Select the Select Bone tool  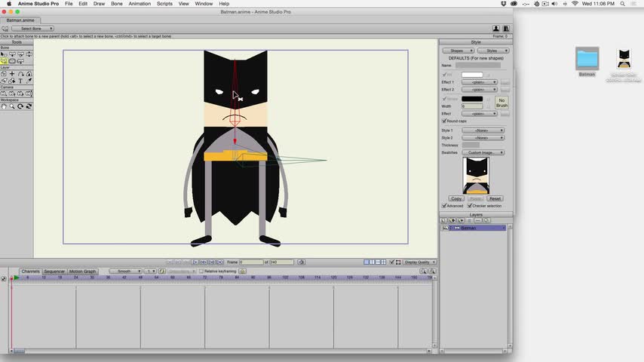4,54
